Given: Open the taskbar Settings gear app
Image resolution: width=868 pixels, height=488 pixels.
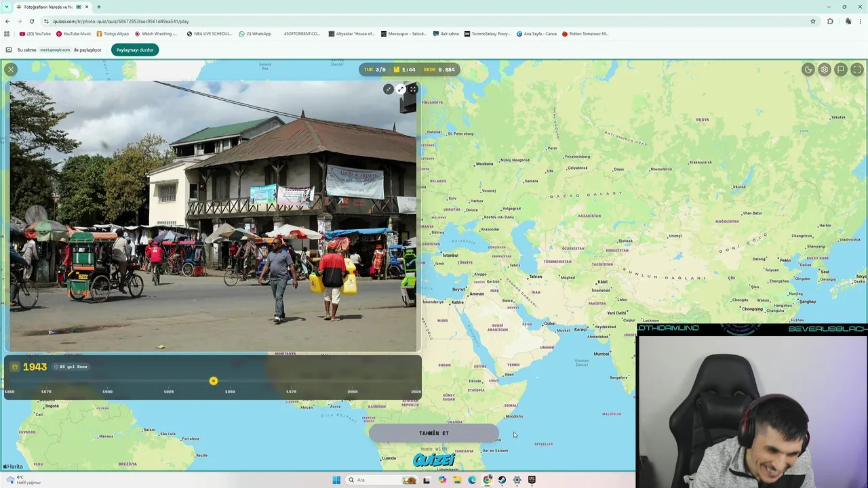Looking at the screenshot, I should click(x=517, y=480).
